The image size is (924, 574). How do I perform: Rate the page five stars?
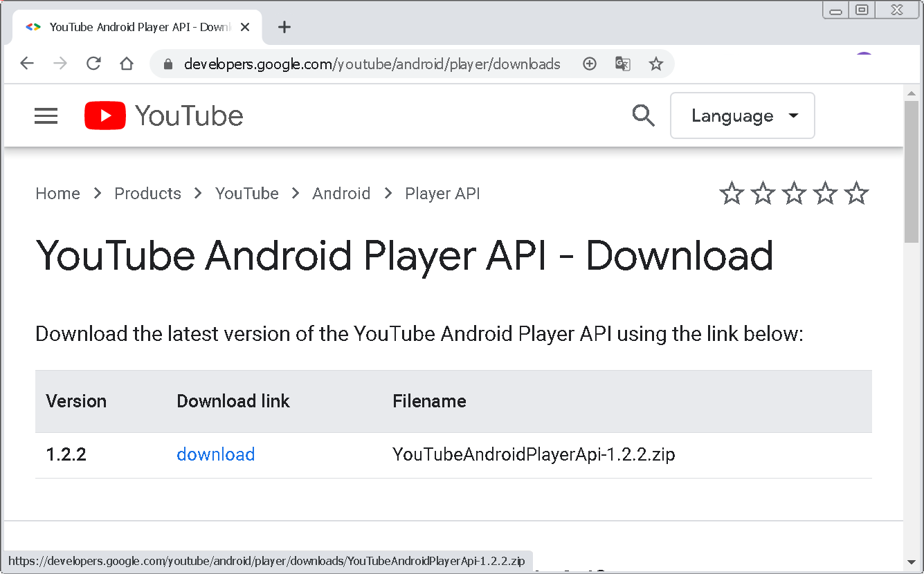point(856,193)
